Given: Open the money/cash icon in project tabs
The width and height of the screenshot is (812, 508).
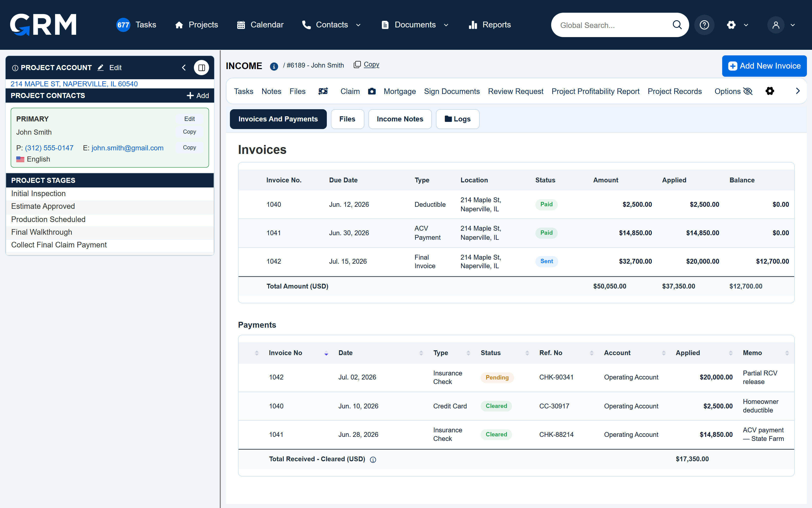Looking at the screenshot, I should tap(323, 91).
